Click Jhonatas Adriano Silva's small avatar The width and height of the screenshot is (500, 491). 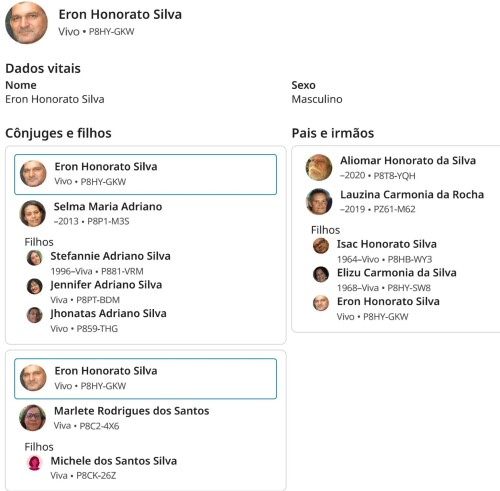click(35, 315)
